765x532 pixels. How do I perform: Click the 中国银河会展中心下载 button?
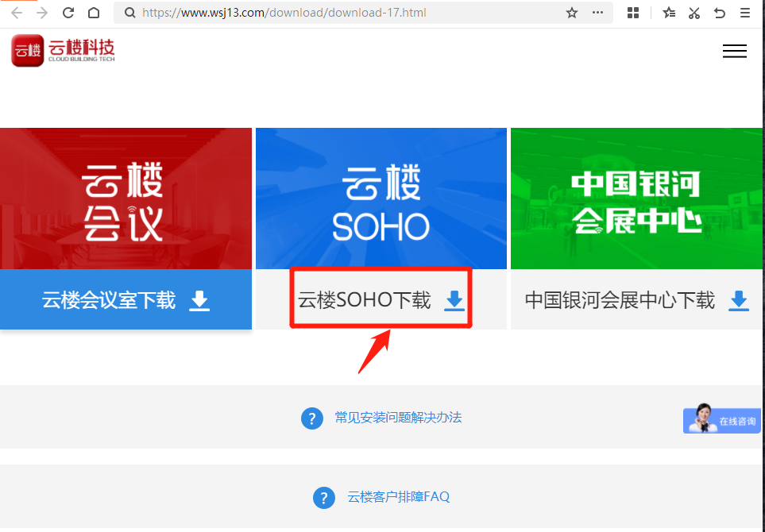636,299
